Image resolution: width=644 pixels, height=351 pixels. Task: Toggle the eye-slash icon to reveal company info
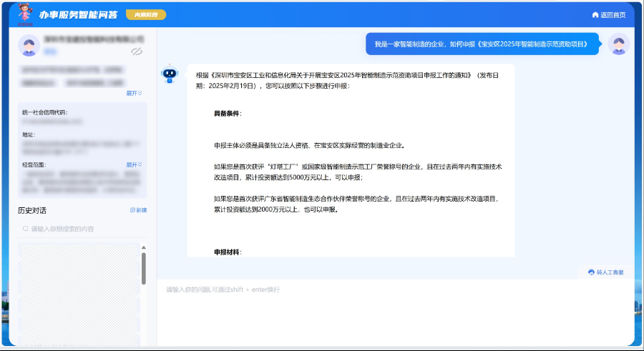click(x=137, y=51)
